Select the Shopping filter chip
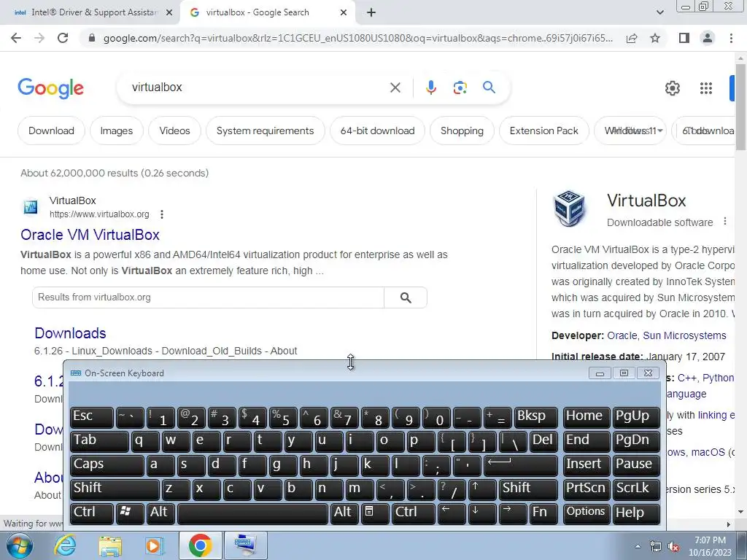The height and width of the screenshot is (560, 747). pos(462,131)
